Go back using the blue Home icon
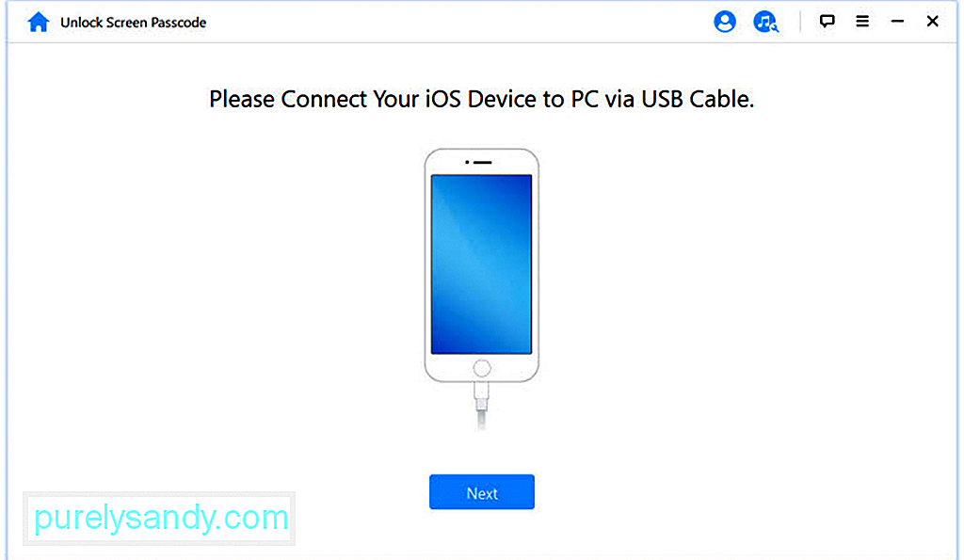Screen dimensions: 964x560 pyautogui.click(x=38, y=23)
